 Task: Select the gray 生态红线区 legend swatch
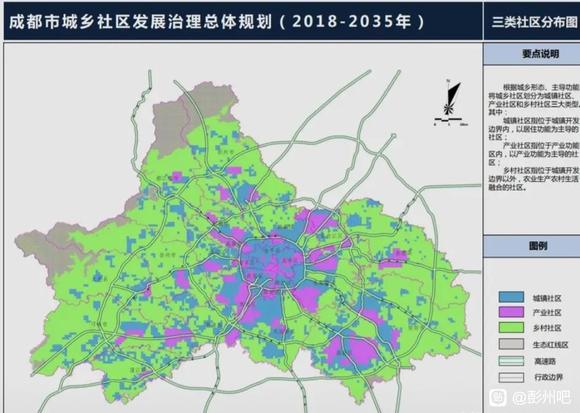point(511,344)
